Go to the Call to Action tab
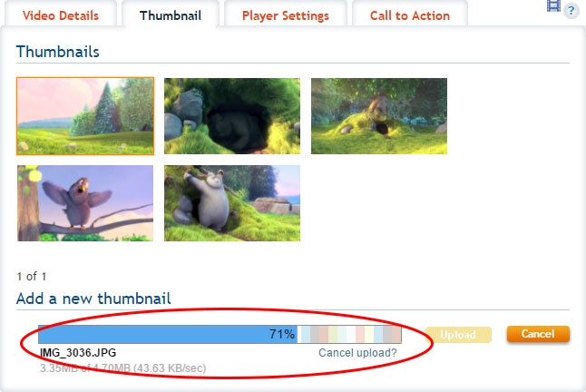The width and height of the screenshot is (586, 392). tap(410, 15)
